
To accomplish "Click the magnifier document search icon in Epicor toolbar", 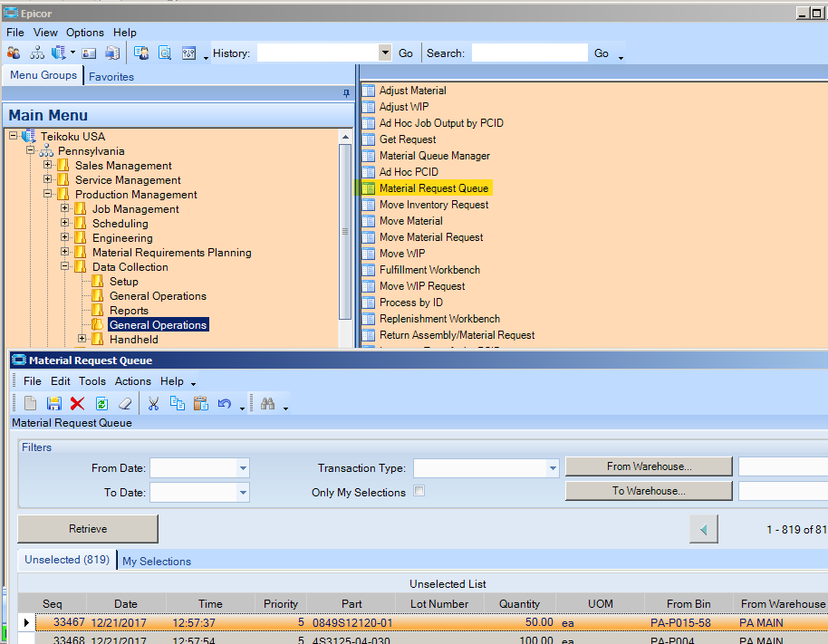I will click(x=165, y=53).
